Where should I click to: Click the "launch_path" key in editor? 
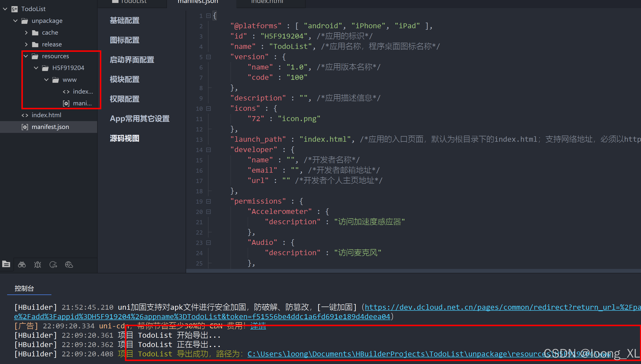point(258,139)
